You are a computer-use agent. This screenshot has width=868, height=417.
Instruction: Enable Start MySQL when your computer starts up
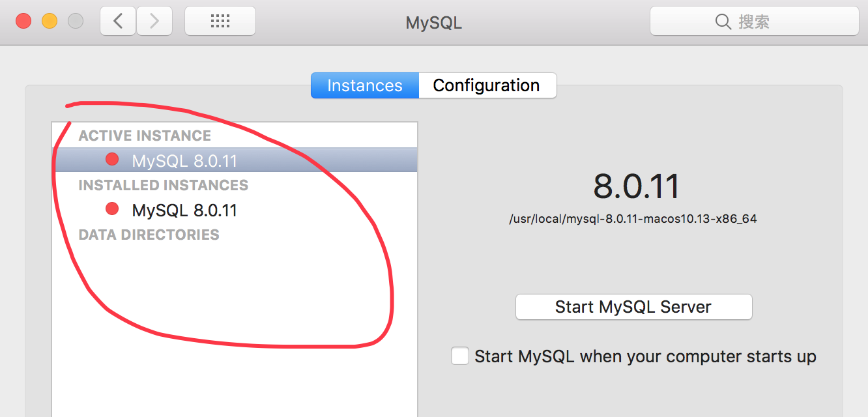point(460,356)
